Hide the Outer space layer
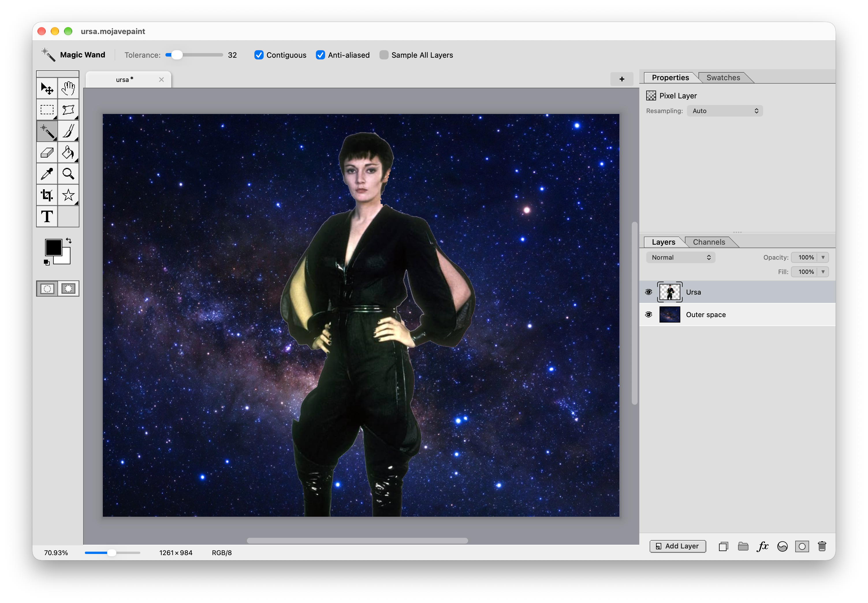The image size is (868, 603). [x=649, y=315]
